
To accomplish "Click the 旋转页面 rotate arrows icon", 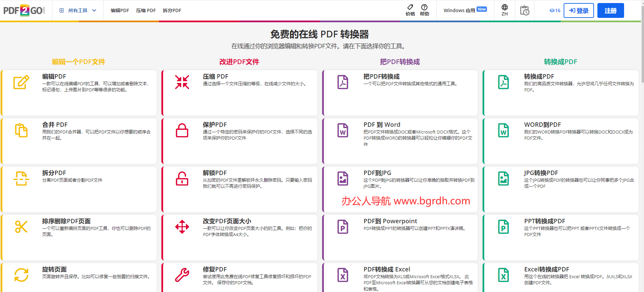I will click(x=21, y=275).
